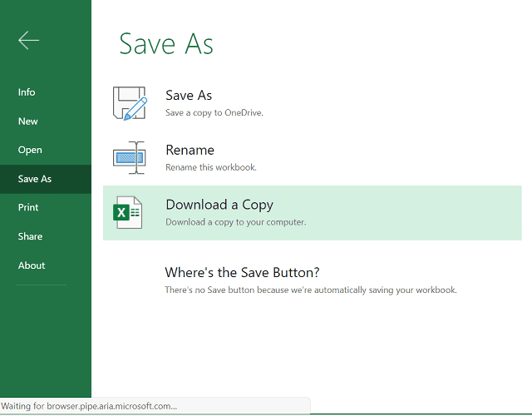Go to Open in the sidebar
532x416 pixels.
point(30,150)
